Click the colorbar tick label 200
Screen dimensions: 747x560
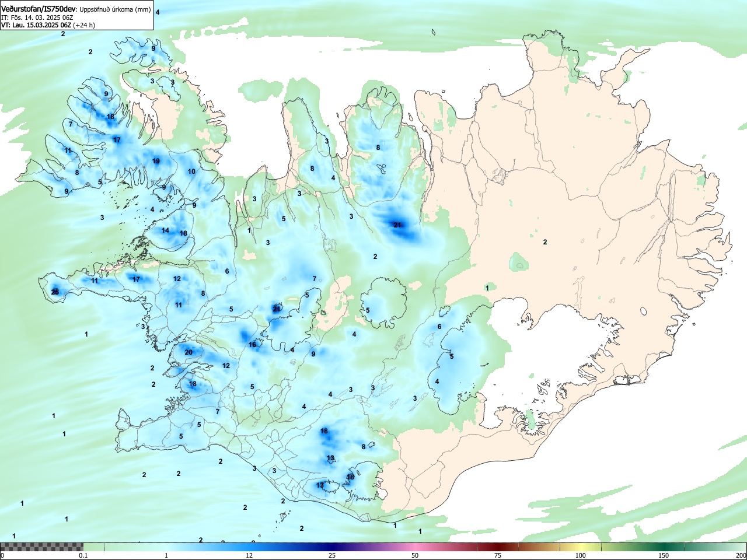point(741,555)
